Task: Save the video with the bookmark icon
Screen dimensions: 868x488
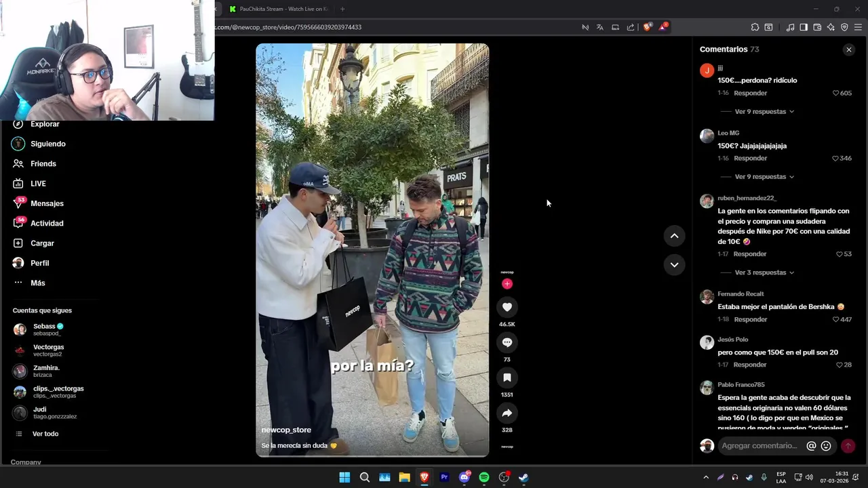Action: tap(507, 378)
